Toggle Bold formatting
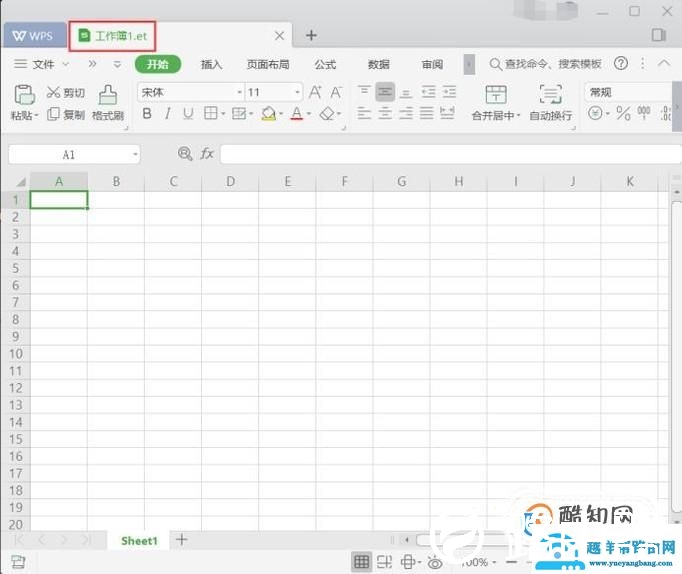 point(147,114)
